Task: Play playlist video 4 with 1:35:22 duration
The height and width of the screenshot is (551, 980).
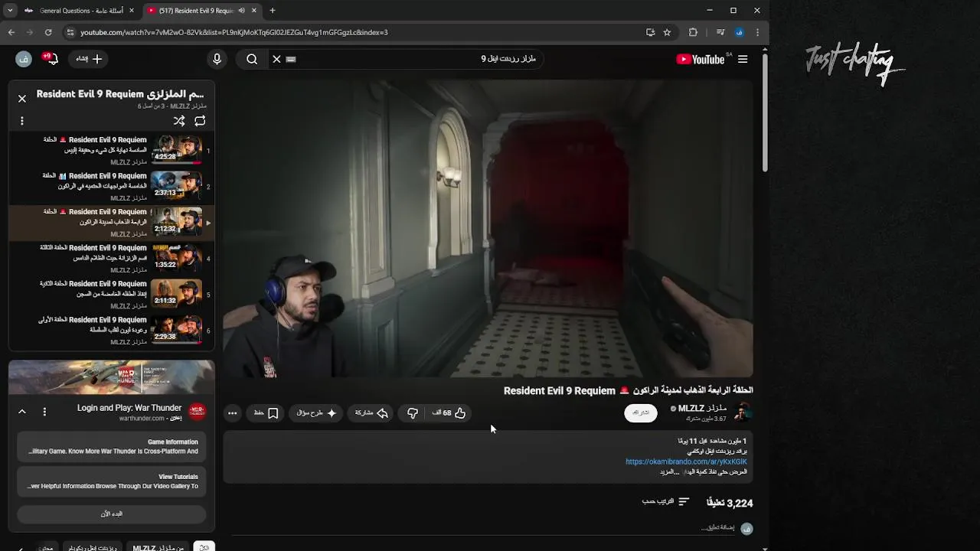Action: pyautogui.click(x=112, y=258)
